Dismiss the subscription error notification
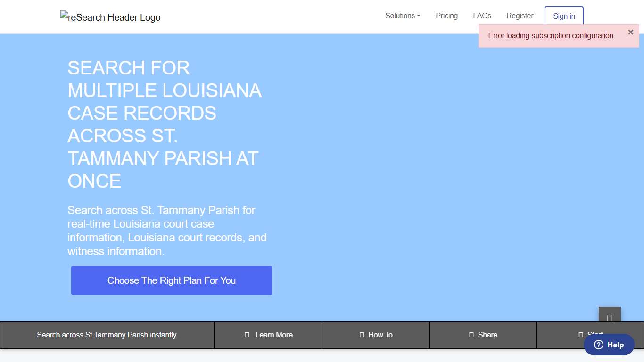Image resolution: width=644 pixels, height=362 pixels. pos(630,32)
